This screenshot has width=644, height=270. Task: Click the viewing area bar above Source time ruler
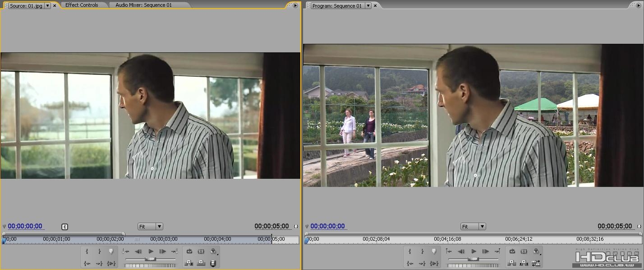(x=63, y=234)
